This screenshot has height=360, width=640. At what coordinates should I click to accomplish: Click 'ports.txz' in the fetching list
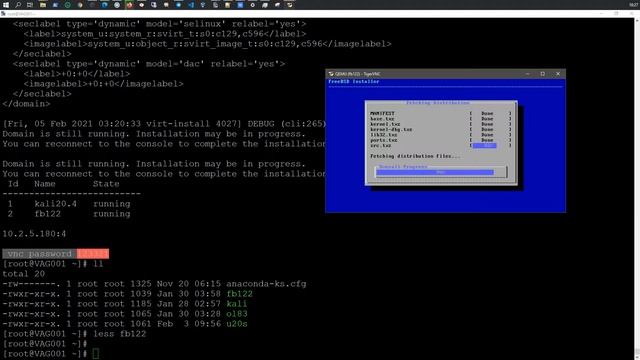384,140
